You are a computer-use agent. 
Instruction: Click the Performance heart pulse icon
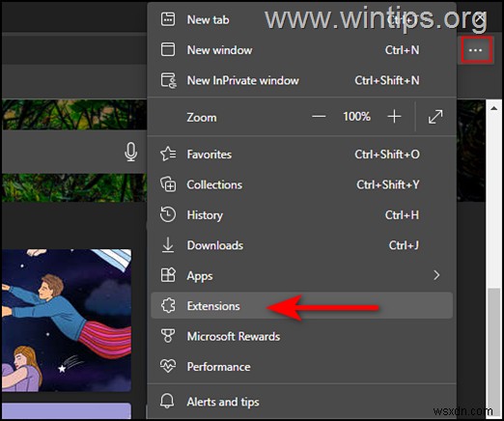coord(168,366)
